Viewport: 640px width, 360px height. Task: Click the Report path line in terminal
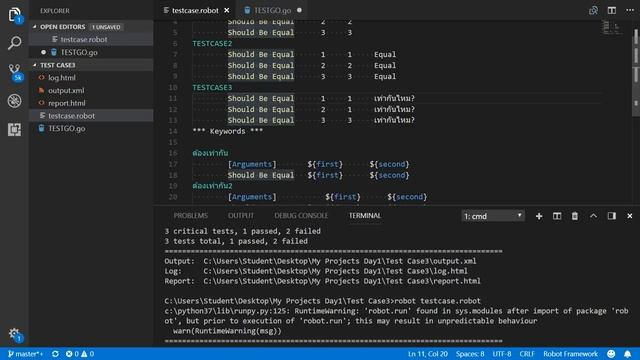322,281
